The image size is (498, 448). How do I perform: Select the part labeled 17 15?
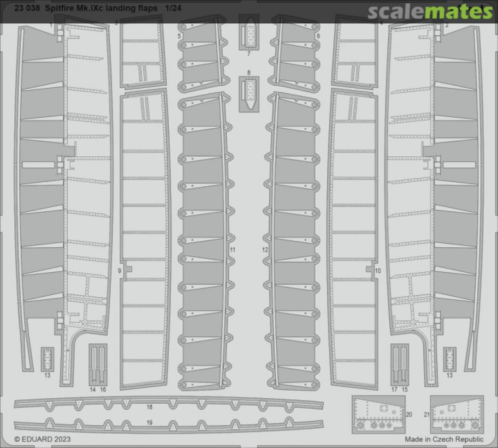click(399, 364)
